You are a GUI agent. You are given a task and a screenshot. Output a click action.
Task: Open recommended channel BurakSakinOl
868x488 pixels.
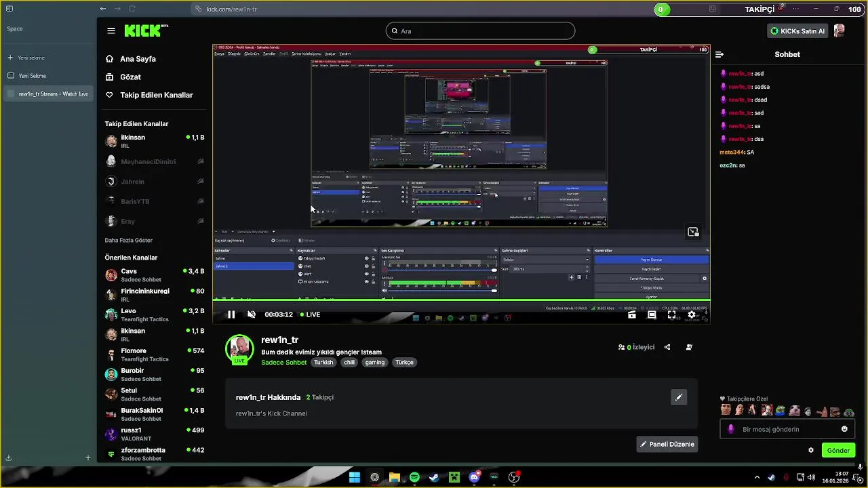tap(155, 414)
